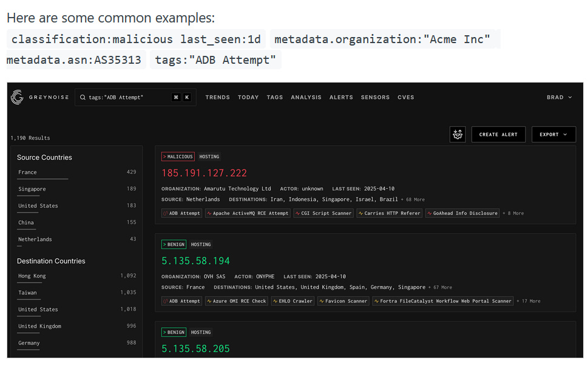Click the search field containing tags:"ADB Attempt"

coord(135,97)
